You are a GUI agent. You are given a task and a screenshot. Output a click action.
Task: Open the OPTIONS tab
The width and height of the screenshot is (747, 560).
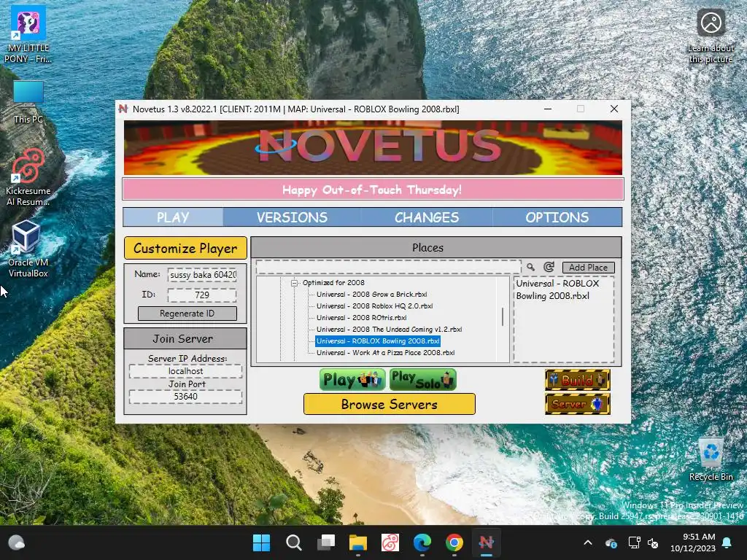coord(557,217)
